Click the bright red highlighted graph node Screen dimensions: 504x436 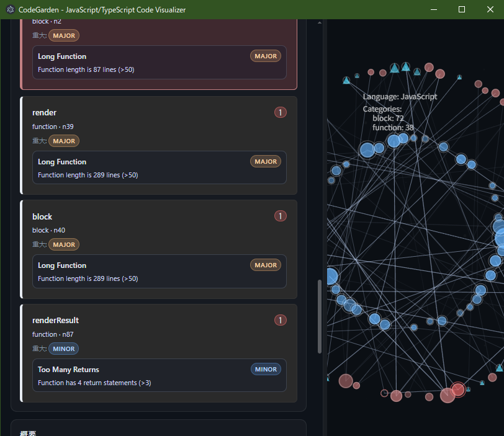point(458,389)
